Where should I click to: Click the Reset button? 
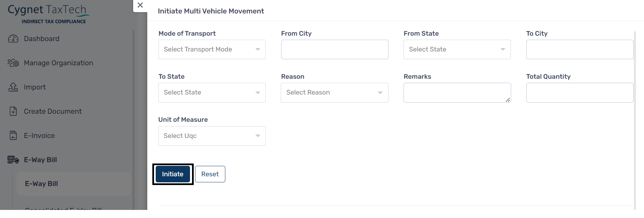point(210,174)
